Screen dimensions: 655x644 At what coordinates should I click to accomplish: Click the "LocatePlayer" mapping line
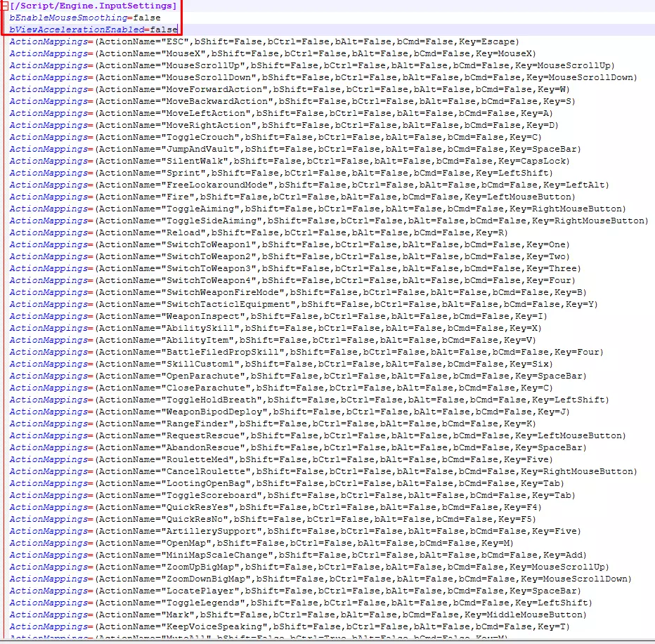(x=295, y=591)
